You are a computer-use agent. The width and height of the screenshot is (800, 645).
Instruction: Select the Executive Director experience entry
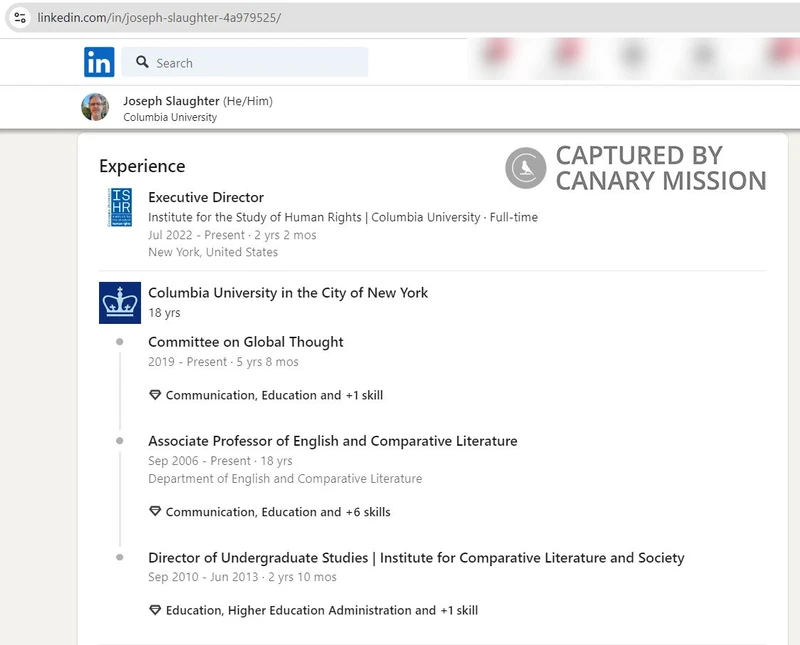[206, 197]
